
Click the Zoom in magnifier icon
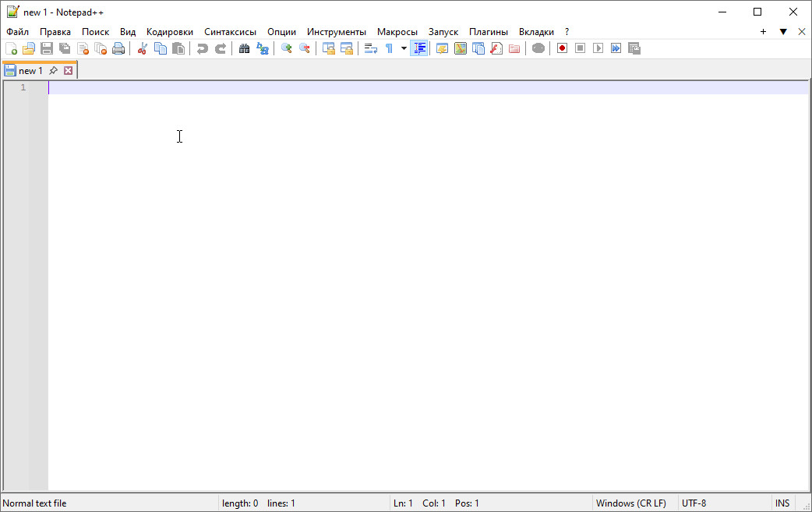click(x=286, y=48)
